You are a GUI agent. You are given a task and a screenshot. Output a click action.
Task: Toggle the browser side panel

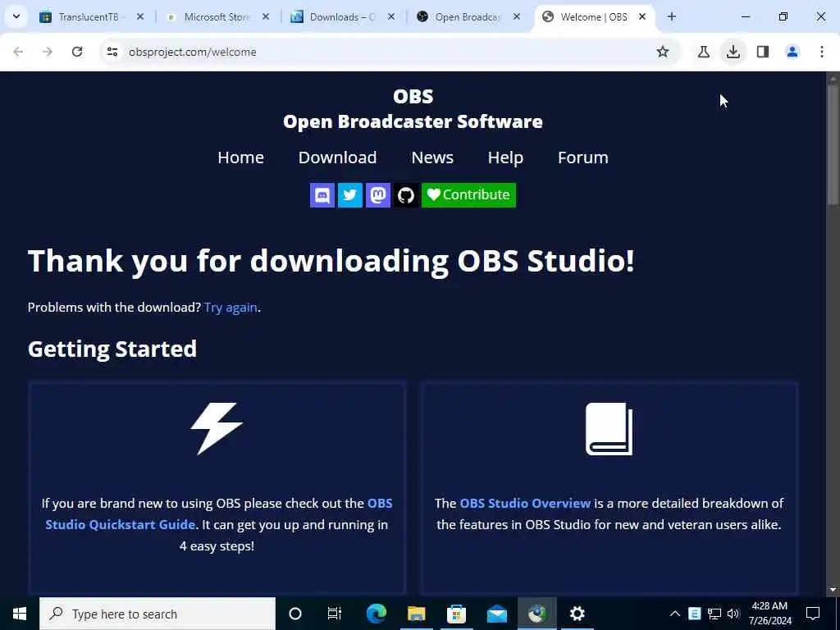763,52
